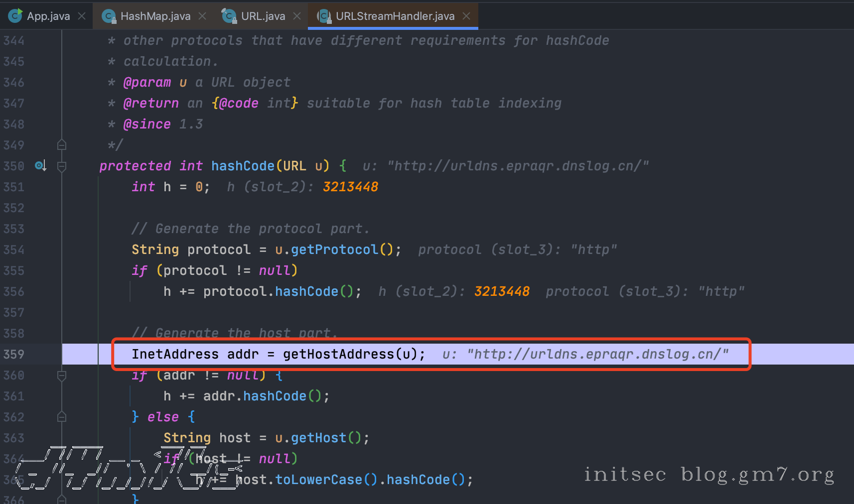Click line number 359 in the gutter
This screenshot has height=504, width=854.
point(14,354)
